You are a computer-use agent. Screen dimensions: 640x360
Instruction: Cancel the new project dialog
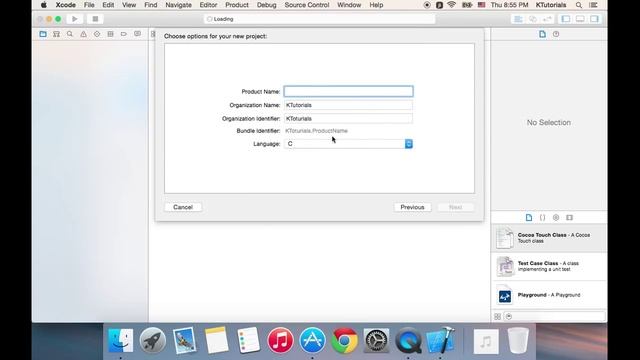point(183,207)
